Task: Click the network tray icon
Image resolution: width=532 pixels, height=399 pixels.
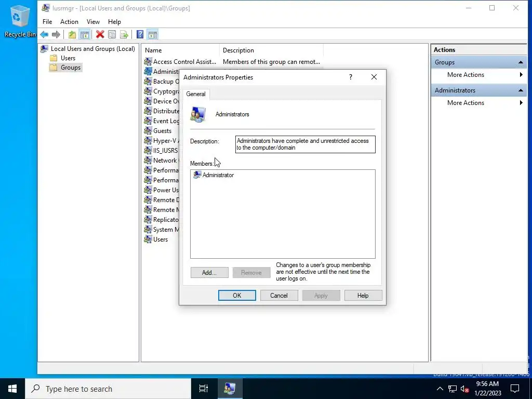Action: [x=453, y=389]
